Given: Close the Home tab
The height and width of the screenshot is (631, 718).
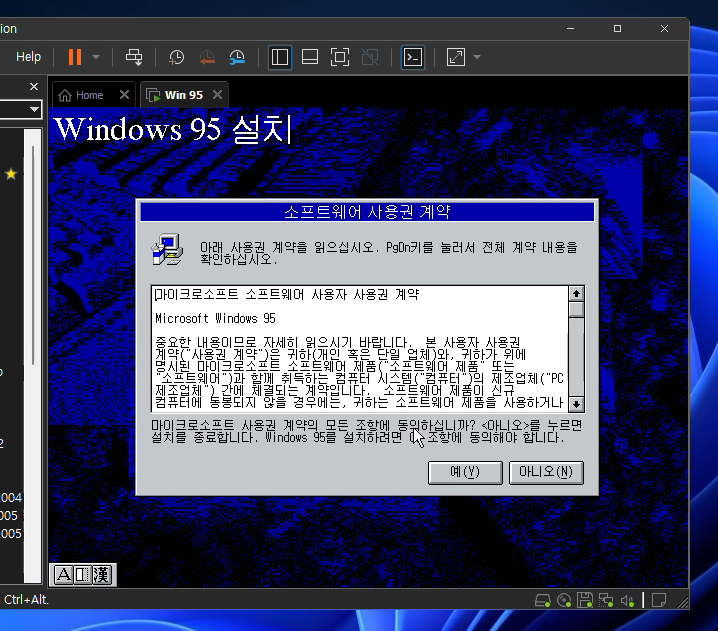Looking at the screenshot, I should pos(124,95).
